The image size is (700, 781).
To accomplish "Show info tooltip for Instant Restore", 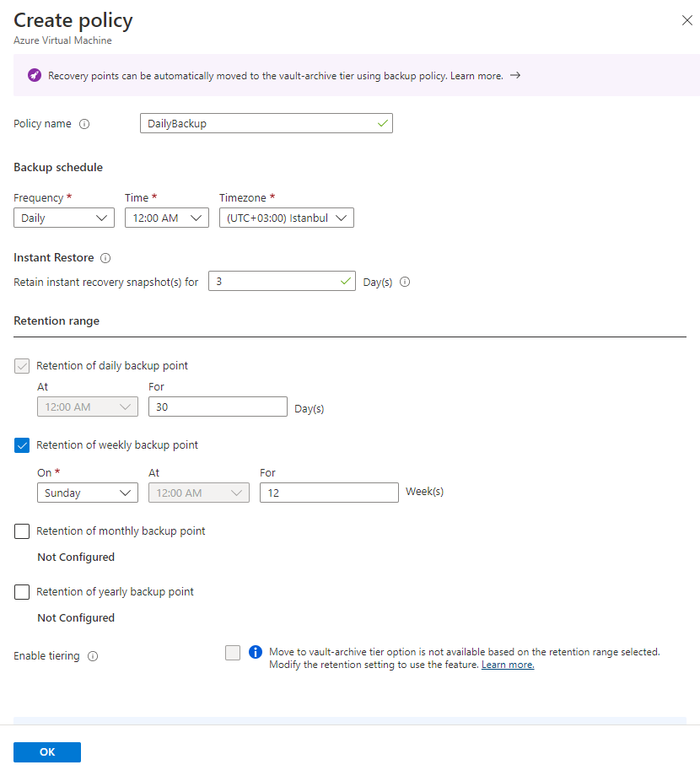I will (x=105, y=258).
